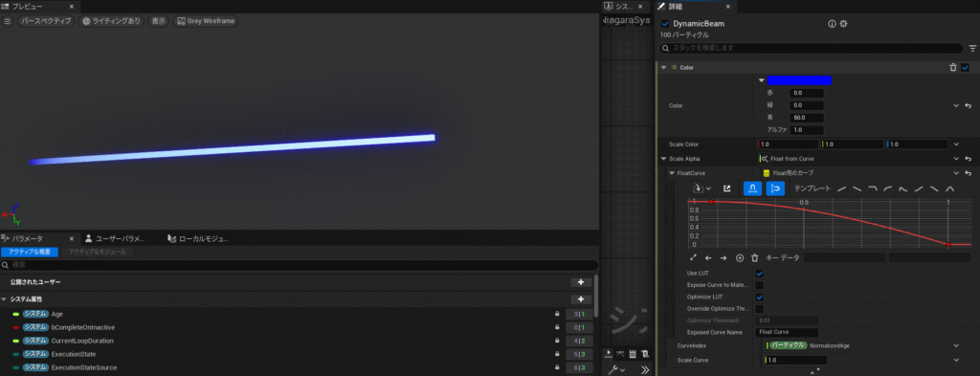Apply the last peak-shaped curve template

click(x=949, y=188)
